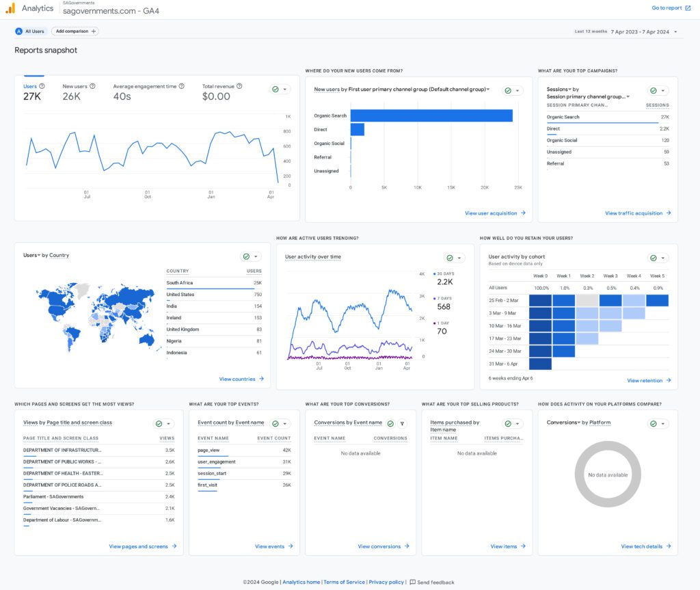
Task: Click the open-in-new icon beside Go to report
Action: click(x=690, y=8)
